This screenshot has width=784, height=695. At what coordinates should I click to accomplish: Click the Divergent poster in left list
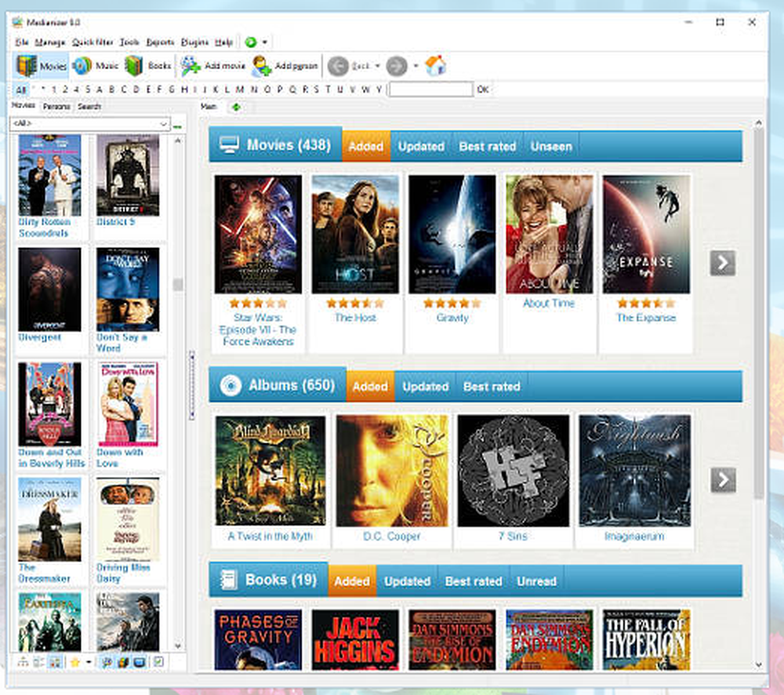tap(49, 289)
